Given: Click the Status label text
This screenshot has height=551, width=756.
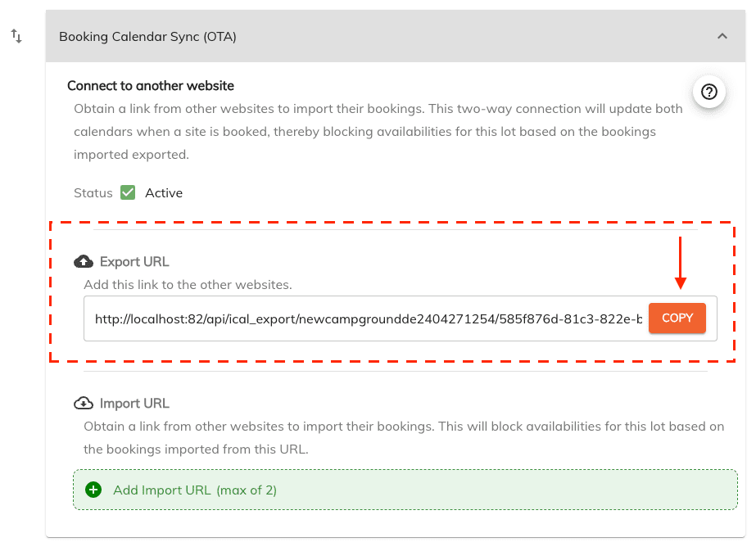Looking at the screenshot, I should point(93,193).
